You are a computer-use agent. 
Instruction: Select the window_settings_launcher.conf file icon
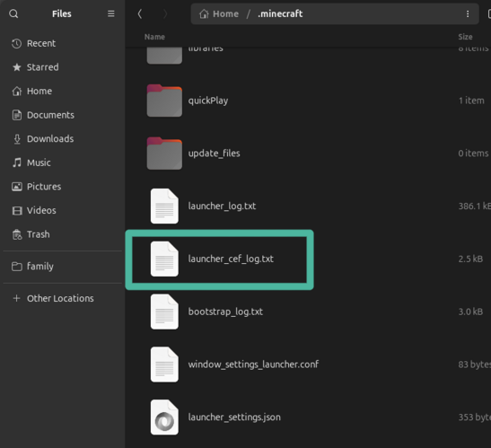point(164,365)
